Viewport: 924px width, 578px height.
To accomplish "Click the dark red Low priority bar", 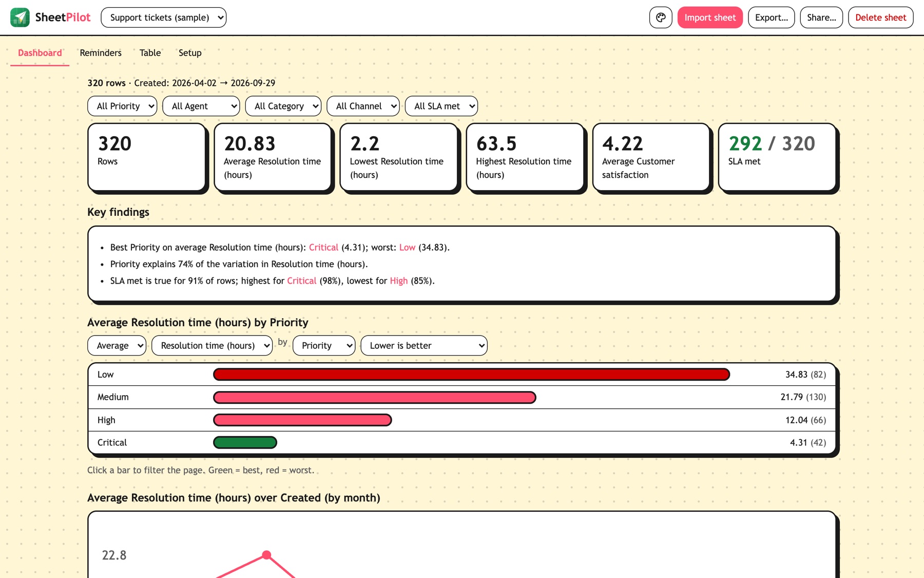I will click(x=471, y=375).
